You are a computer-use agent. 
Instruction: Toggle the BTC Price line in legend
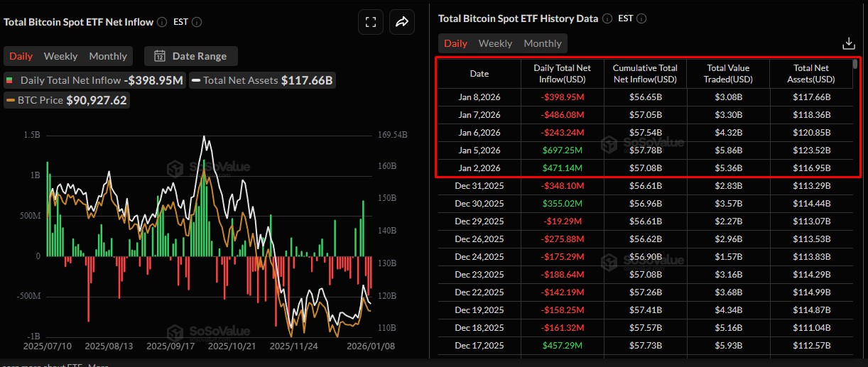pyautogui.click(x=65, y=100)
